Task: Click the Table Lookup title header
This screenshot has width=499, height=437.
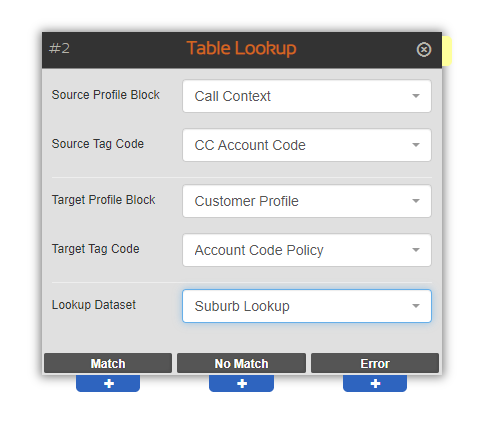Action: [x=241, y=48]
